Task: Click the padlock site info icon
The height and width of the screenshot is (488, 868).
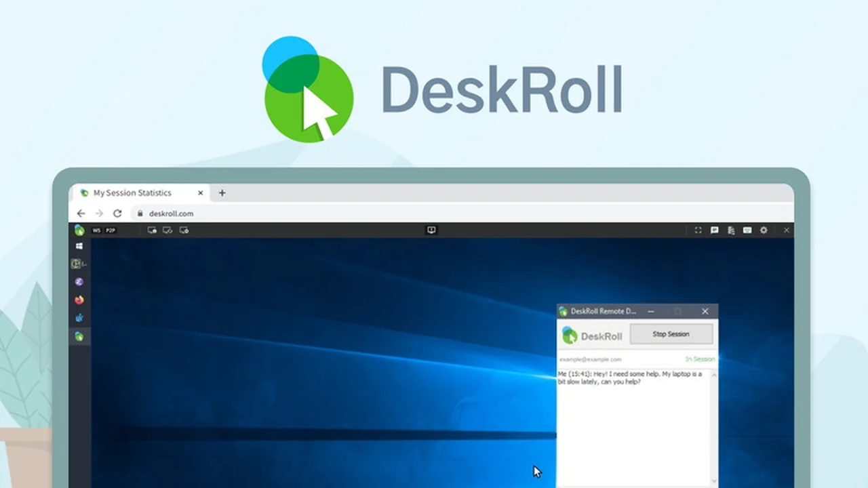Action: click(140, 213)
